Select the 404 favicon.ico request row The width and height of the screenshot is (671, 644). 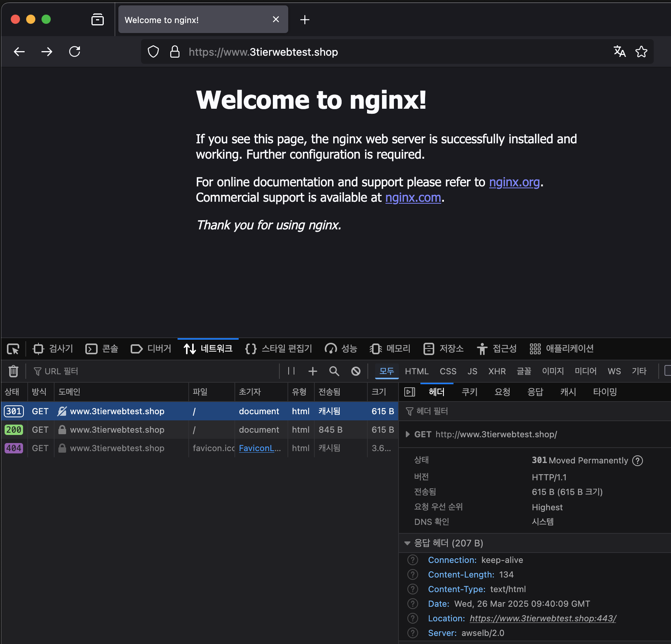coord(199,448)
